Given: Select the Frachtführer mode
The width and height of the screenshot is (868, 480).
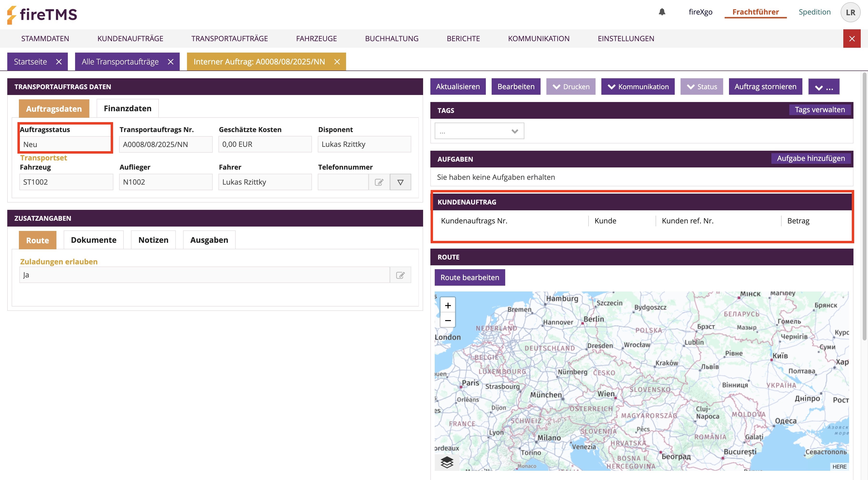Looking at the screenshot, I should (x=755, y=12).
